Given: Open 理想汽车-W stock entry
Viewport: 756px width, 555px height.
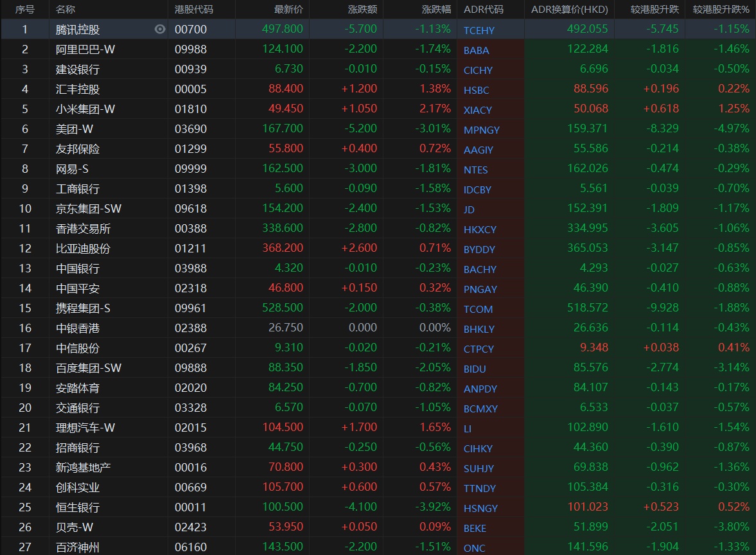Looking at the screenshot, I should click(87, 427).
